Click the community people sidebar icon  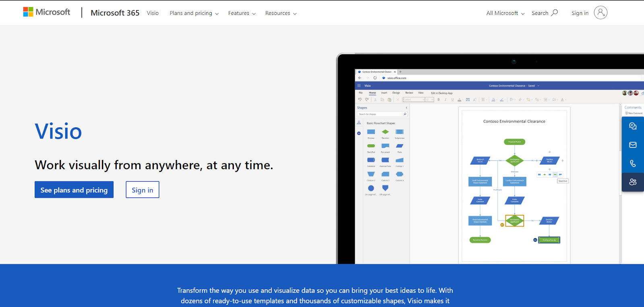point(633,182)
